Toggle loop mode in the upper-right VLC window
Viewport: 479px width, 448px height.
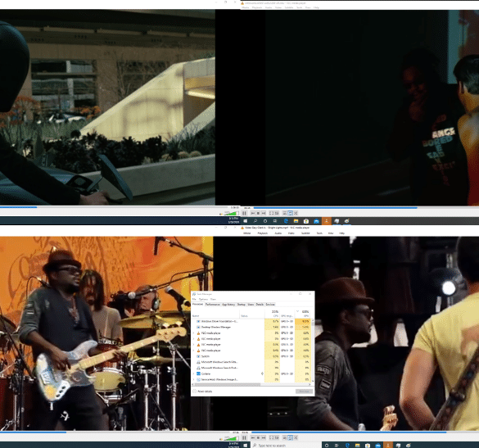pyautogui.click(x=290, y=213)
